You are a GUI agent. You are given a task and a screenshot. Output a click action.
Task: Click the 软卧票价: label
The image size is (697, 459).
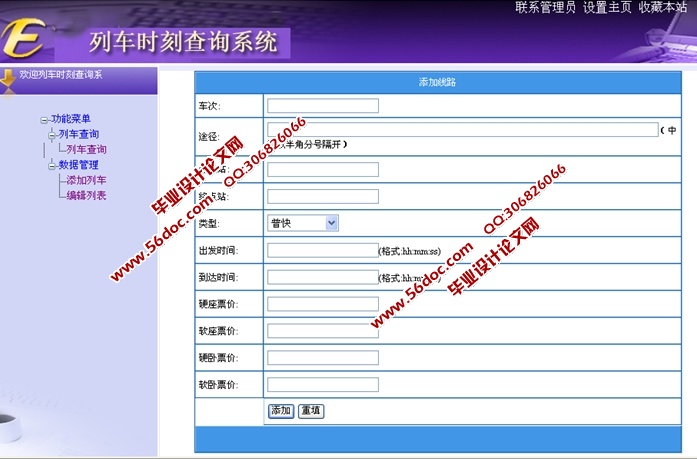coord(218,385)
